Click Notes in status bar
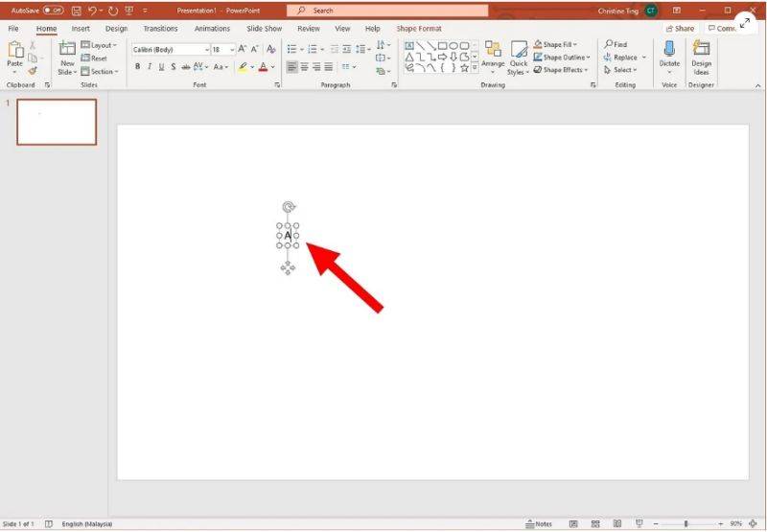Screen dimensions: 767x532 pos(538,523)
